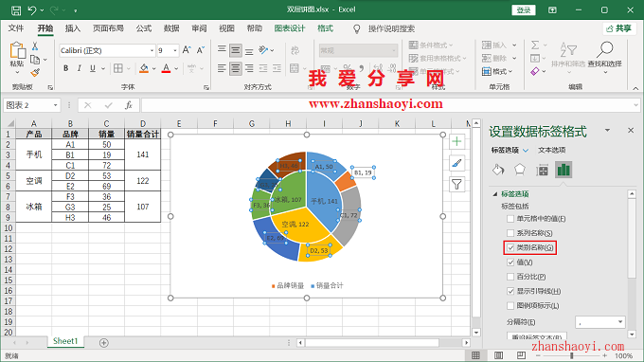
Task: Toggle Underline formatting
Action: [93, 68]
